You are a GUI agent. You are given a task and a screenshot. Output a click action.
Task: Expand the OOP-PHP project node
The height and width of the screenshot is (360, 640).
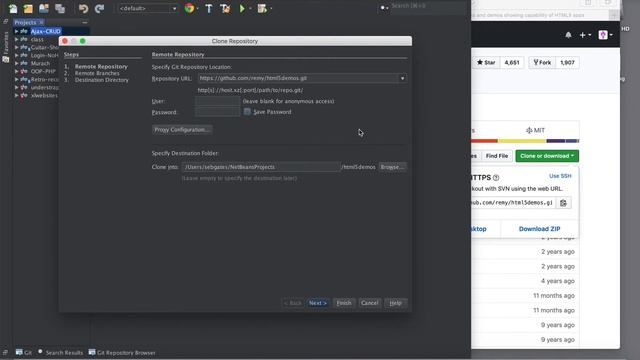tap(16, 71)
